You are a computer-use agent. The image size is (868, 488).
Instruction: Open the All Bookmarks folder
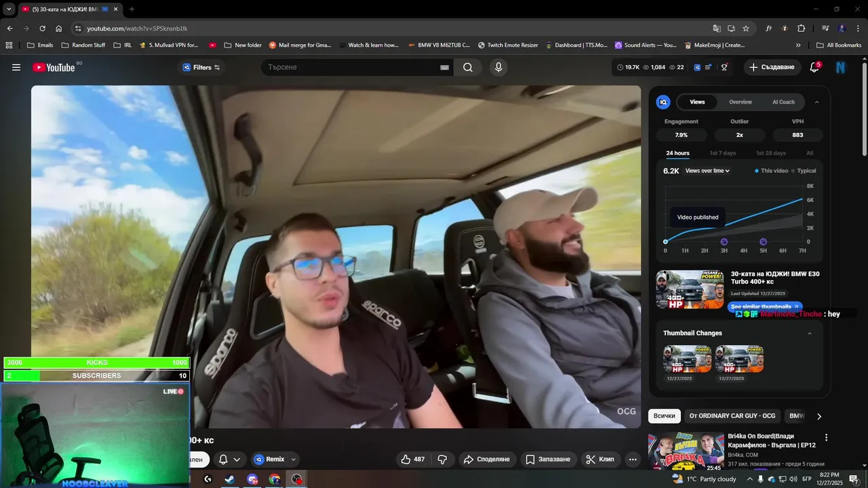tap(839, 45)
